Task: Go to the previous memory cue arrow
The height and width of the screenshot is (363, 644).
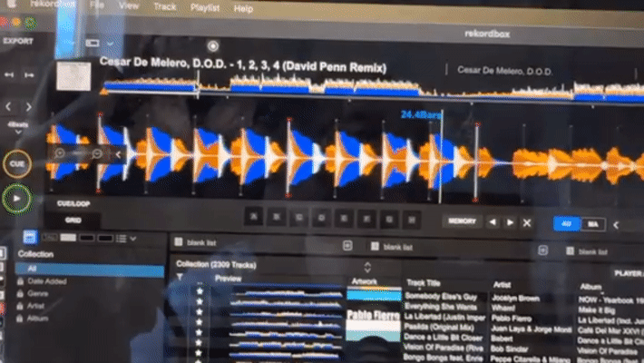Action: pos(493,222)
